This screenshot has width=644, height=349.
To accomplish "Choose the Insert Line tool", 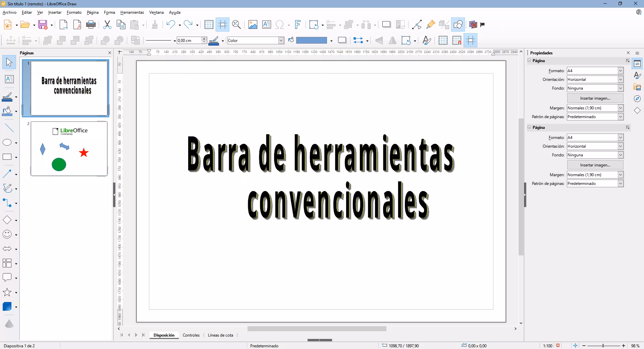I will click(9, 128).
